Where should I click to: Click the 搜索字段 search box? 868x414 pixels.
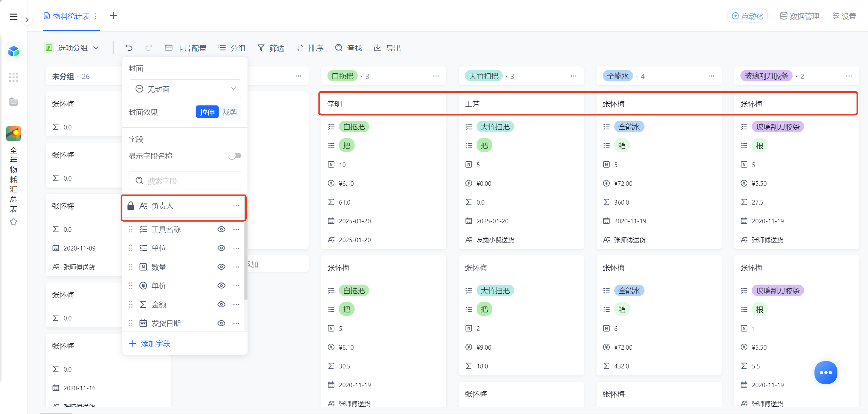coord(185,181)
